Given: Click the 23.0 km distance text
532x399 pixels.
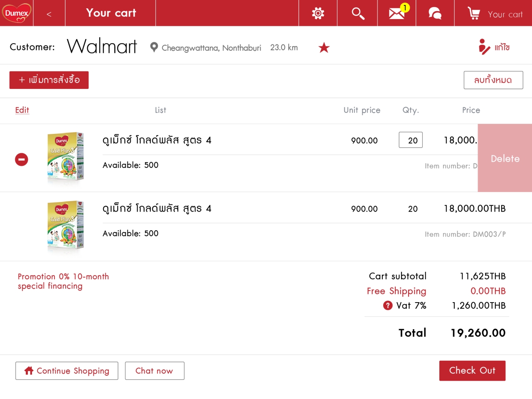Looking at the screenshot, I should click(x=284, y=47).
